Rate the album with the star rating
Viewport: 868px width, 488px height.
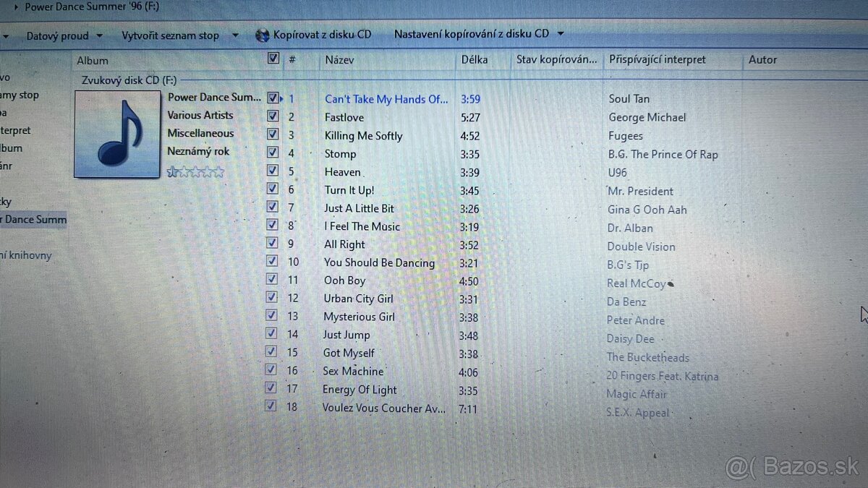click(195, 172)
